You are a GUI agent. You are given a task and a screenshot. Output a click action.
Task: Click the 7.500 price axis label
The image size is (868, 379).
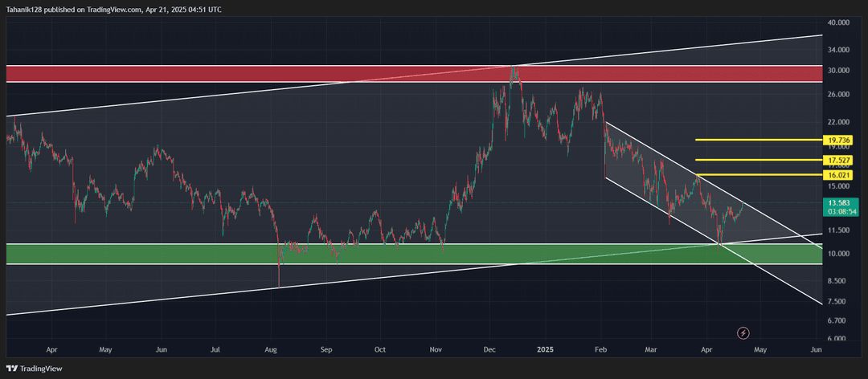tap(838, 302)
